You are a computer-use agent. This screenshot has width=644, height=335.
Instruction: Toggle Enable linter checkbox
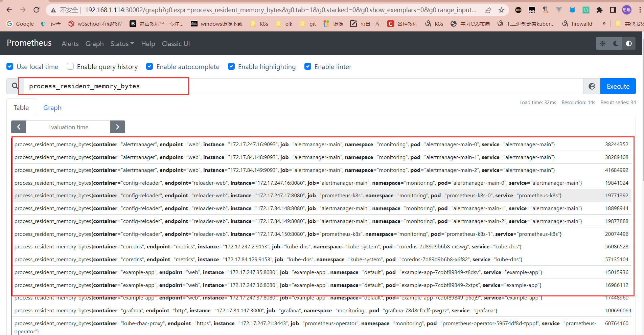pos(308,66)
